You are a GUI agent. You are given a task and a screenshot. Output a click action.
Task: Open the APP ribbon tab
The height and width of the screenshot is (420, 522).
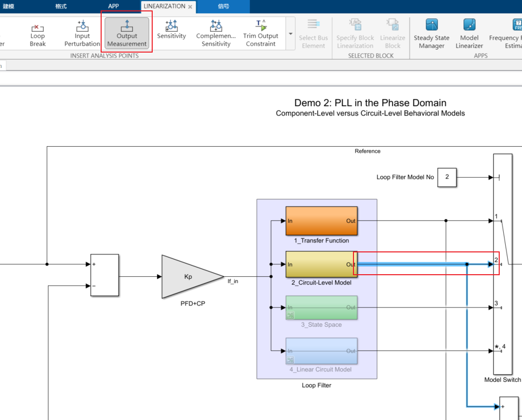click(x=113, y=6)
